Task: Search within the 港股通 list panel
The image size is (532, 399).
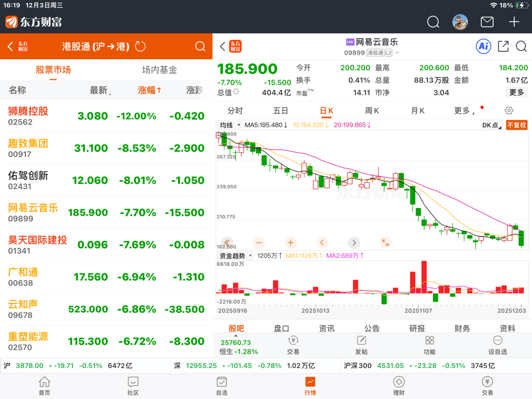Action: 200,46
